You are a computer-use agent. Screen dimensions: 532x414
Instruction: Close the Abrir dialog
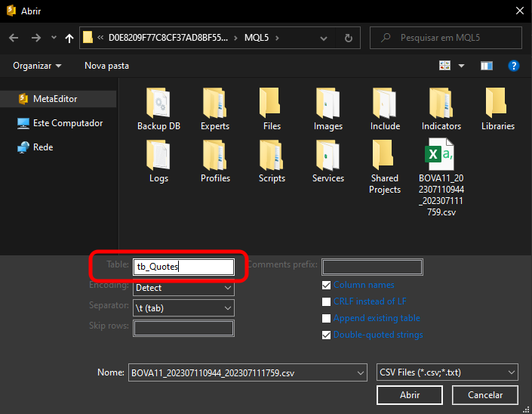519,11
